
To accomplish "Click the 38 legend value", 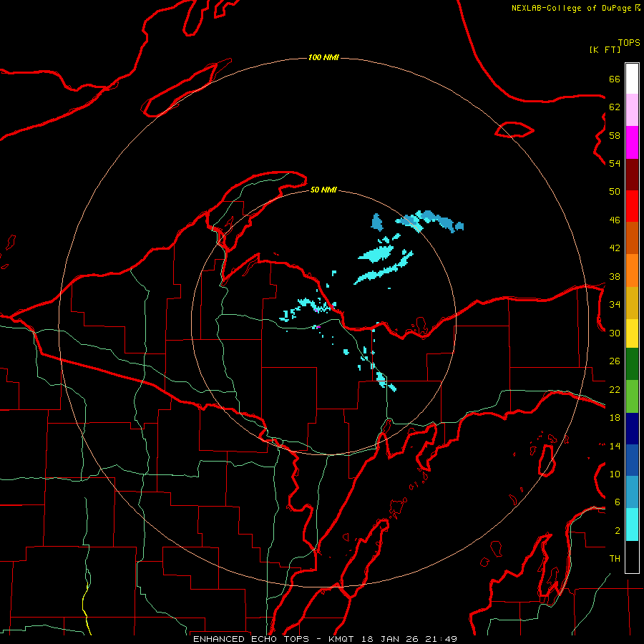I will pos(615,276).
